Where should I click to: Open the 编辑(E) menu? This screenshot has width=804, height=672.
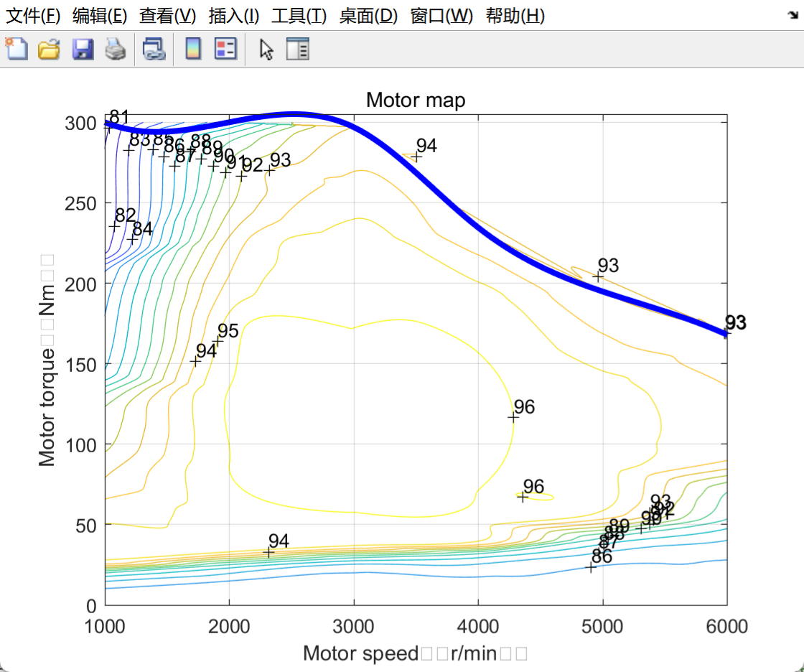coord(100,16)
